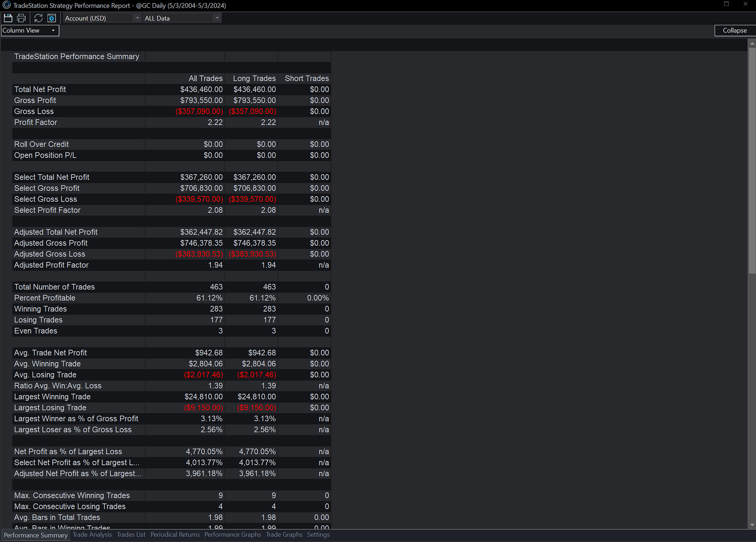Viewport: 756px width, 542px height.
Task: Open the Settings tab
Action: [318, 534]
